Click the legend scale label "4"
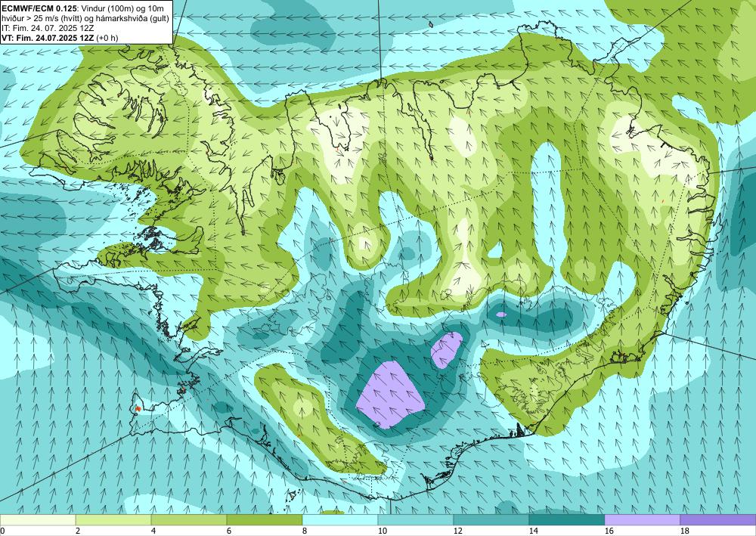This screenshot has height=536, width=756. click(x=153, y=531)
